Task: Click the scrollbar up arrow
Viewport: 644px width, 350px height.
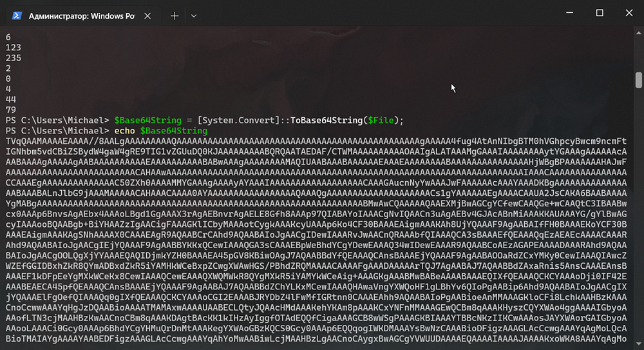Action: coord(639,33)
